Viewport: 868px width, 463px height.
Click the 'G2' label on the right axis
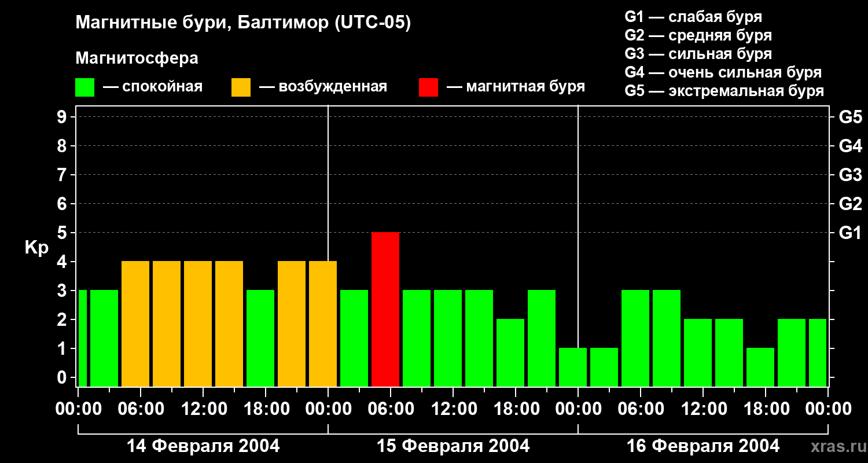(850, 204)
